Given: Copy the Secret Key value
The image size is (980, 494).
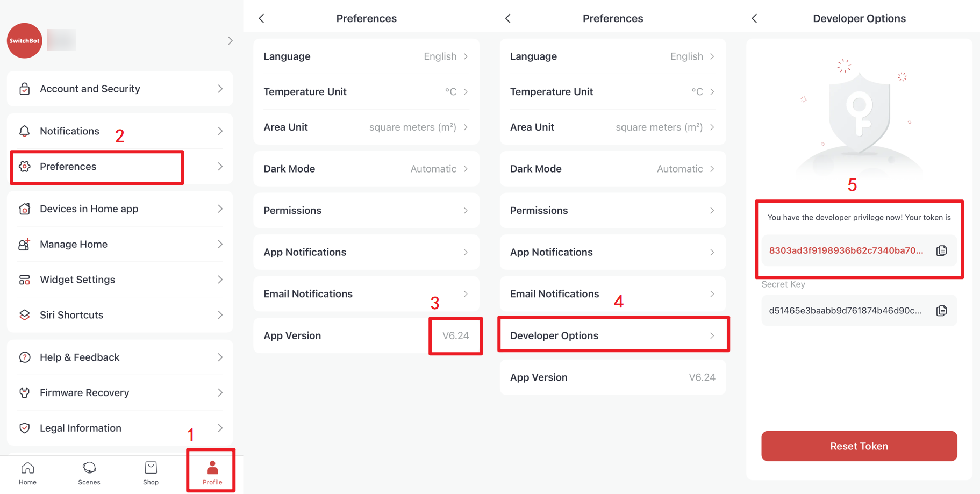Looking at the screenshot, I should tap(941, 311).
